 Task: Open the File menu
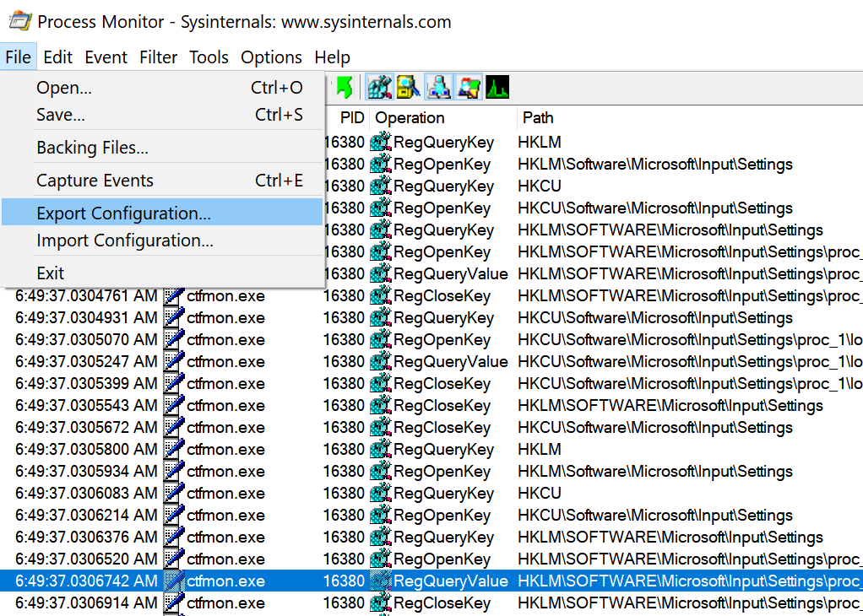[x=19, y=57]
